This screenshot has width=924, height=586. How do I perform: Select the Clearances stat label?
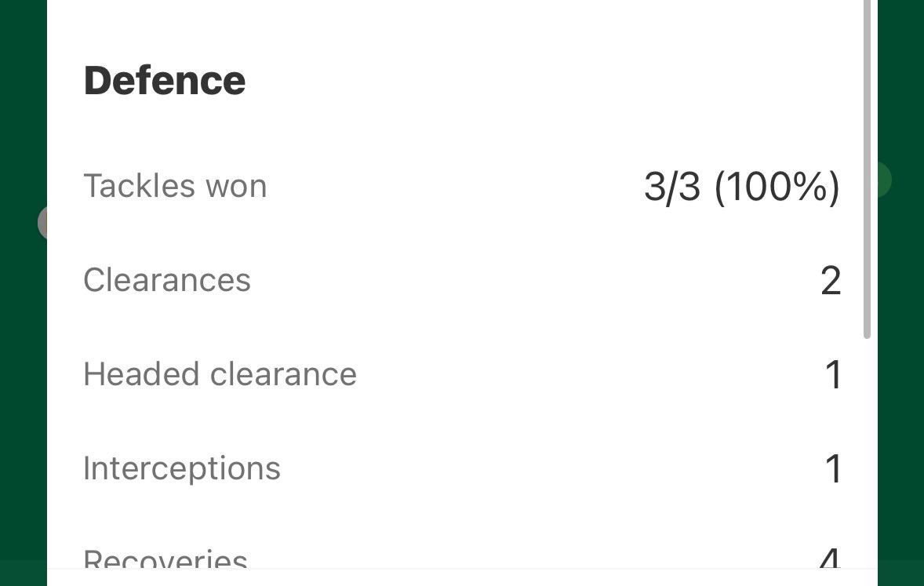167,279
